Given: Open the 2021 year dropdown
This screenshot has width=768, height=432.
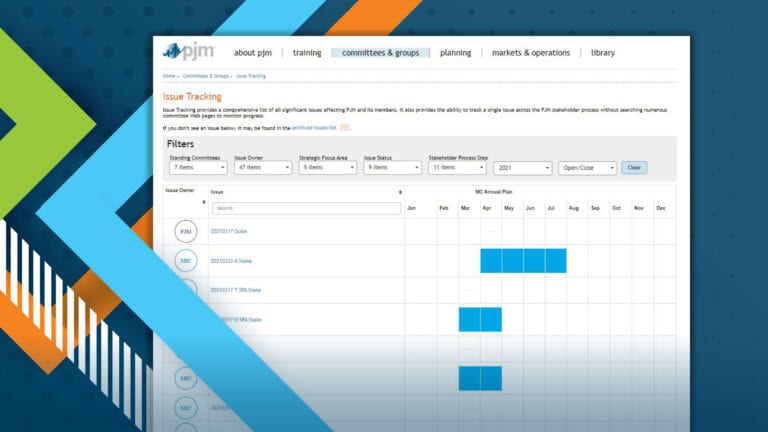Looking at the screenshot, I should click(523, 168).
